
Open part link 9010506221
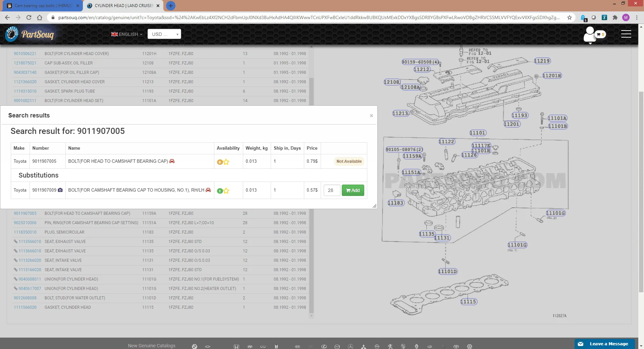pyautogui.click(x=25, y=54)
